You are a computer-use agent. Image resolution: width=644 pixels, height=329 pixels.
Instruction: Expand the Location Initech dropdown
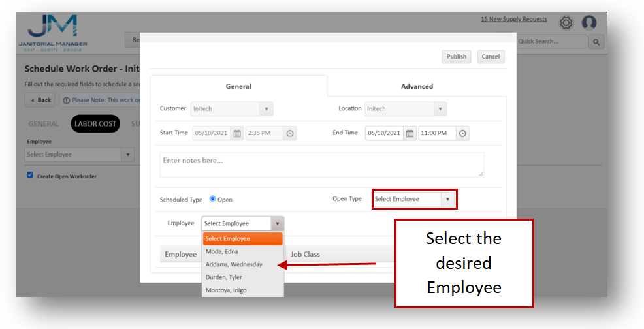440,109
